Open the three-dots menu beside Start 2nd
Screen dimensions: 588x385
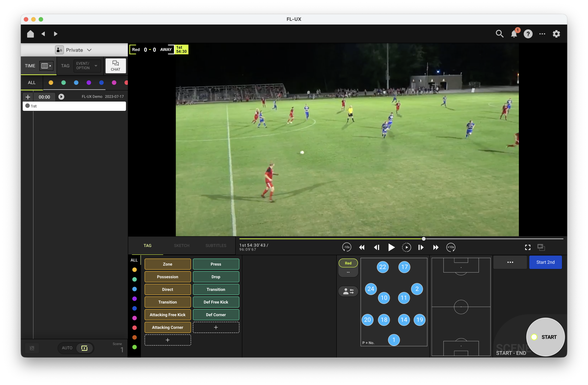(x=510, y=262)
